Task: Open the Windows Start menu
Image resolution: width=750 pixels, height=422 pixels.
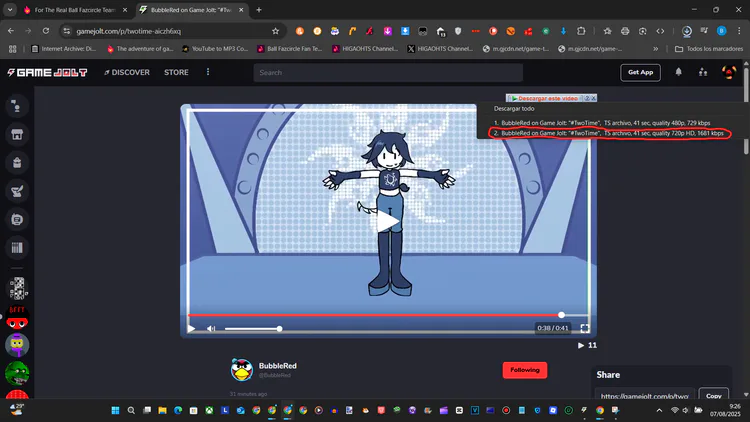Action: click(x=115, y=410)
